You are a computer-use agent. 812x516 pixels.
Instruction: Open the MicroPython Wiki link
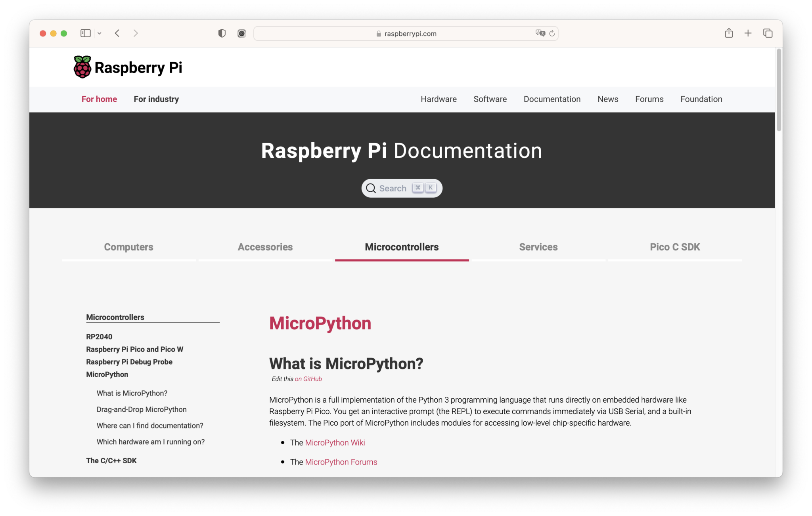point(335,443)
